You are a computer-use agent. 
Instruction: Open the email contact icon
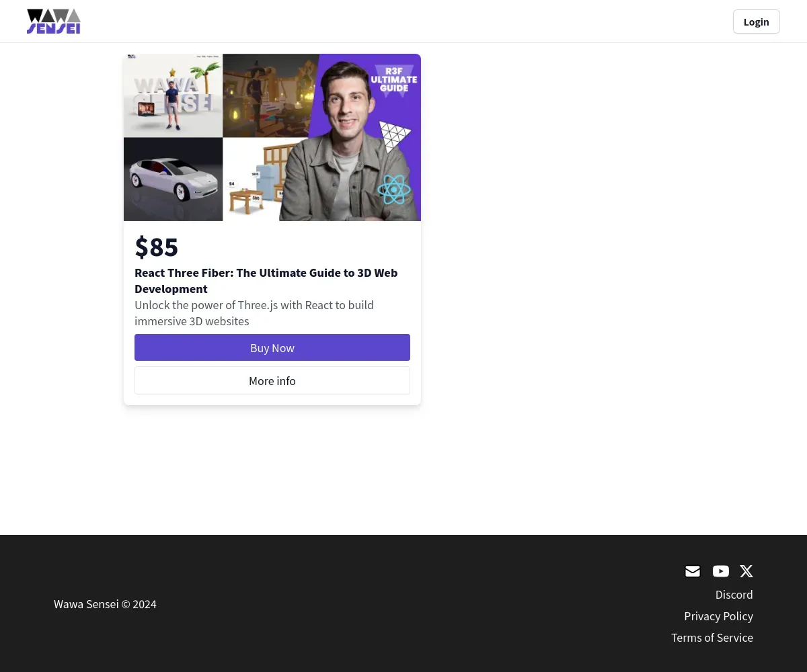pos(693,571)
